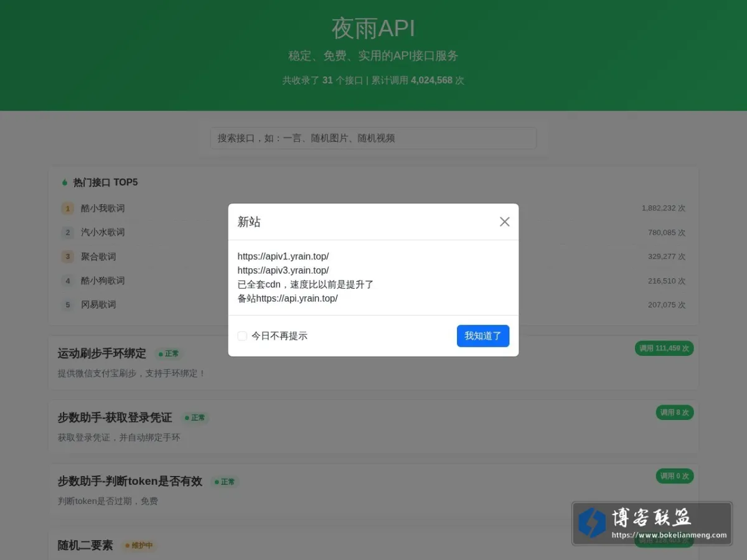747x560 pixels.
Task: Click the 正常 status badge on 运动刷步手环绑定
Action: tap(169, 353)
